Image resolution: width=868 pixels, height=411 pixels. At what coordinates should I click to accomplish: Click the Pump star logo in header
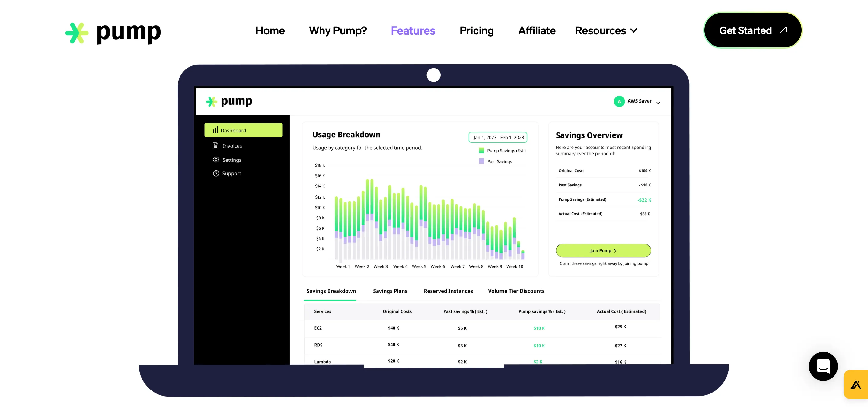77,33
